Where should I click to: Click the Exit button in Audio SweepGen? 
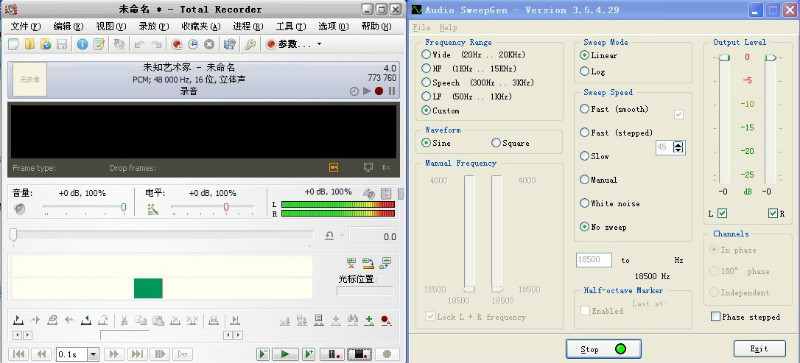pos(759,349)
